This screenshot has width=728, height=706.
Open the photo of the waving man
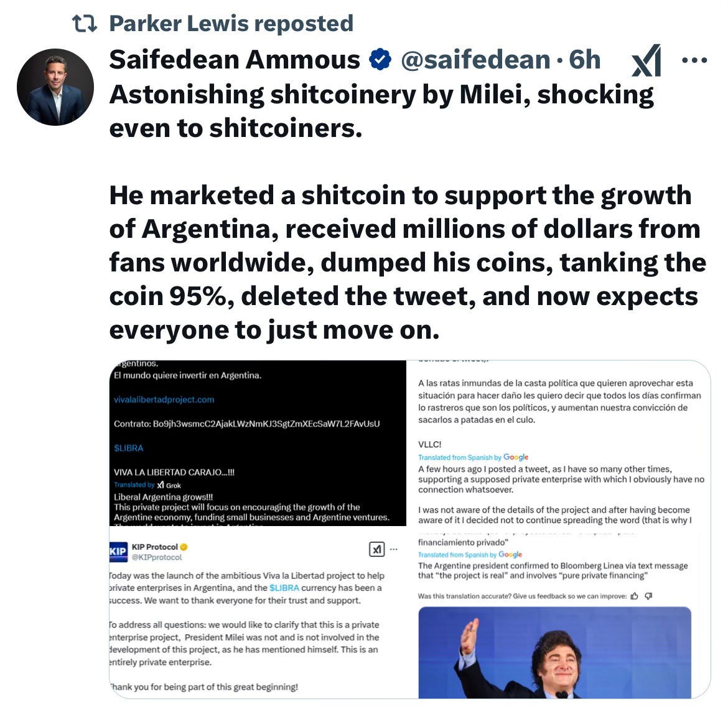554,652
